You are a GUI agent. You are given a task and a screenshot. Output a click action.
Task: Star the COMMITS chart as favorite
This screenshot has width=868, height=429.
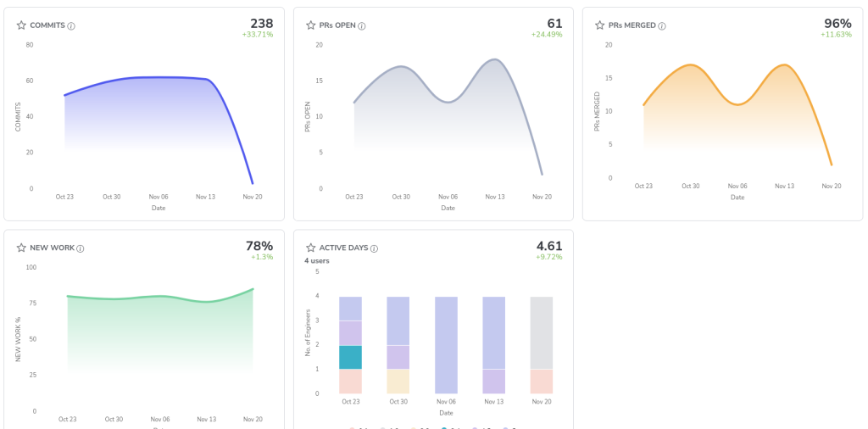[21, 25]
